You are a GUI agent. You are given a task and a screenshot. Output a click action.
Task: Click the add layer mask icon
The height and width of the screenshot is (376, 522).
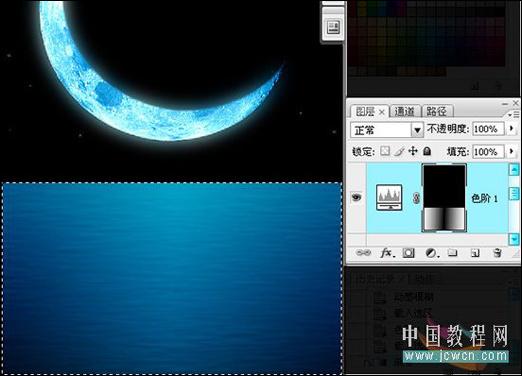point(408,253)
